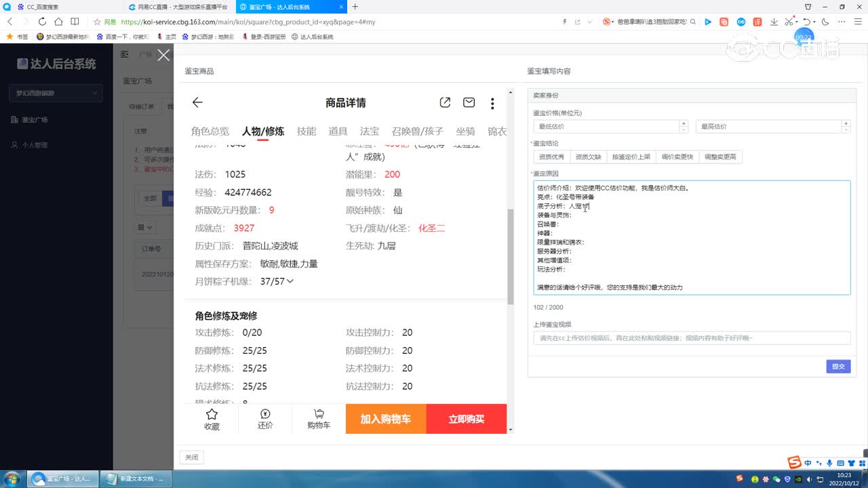Toggle the 资质欠缺 conclusion tag
This screenshot has height=488, width=868.
(587, 157)
